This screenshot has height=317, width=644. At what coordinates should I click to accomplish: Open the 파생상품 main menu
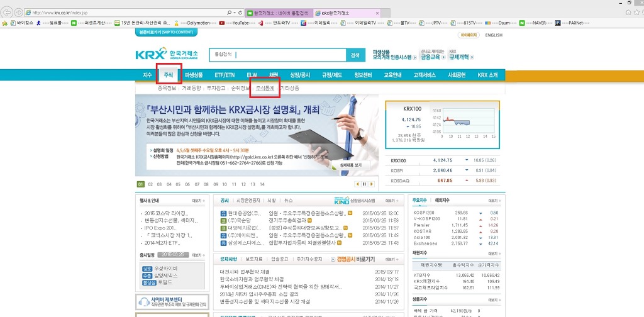coord(194,75)
